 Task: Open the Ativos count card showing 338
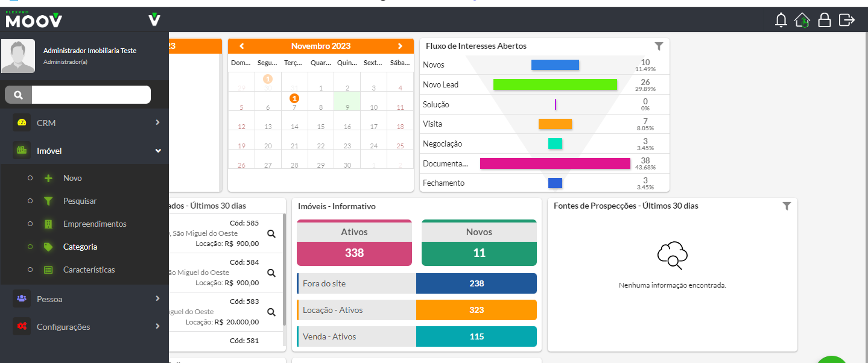click(x=354, y=243)
